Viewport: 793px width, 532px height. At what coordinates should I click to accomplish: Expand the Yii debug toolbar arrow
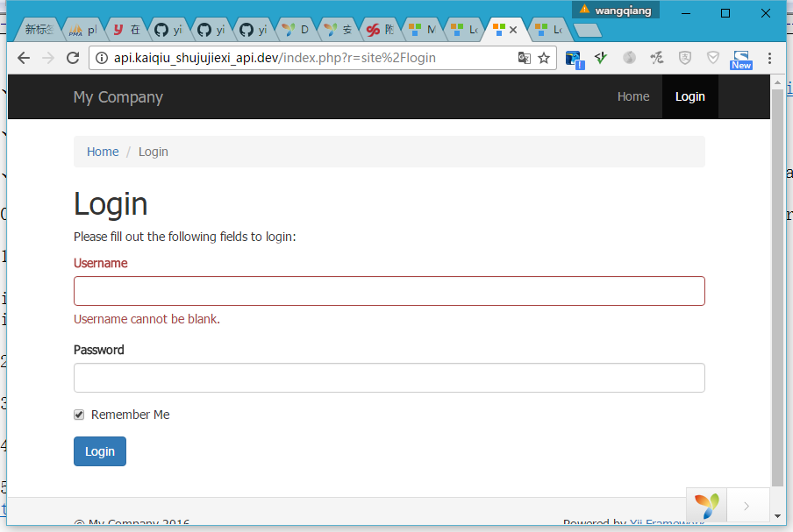(747, 506)
